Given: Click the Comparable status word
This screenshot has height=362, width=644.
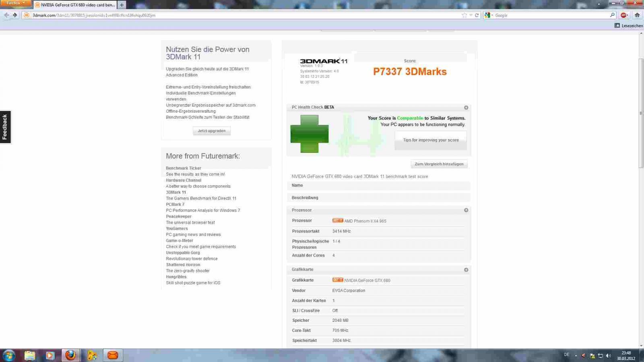Looking at the screenshot, I should click(x=410, y=118).
